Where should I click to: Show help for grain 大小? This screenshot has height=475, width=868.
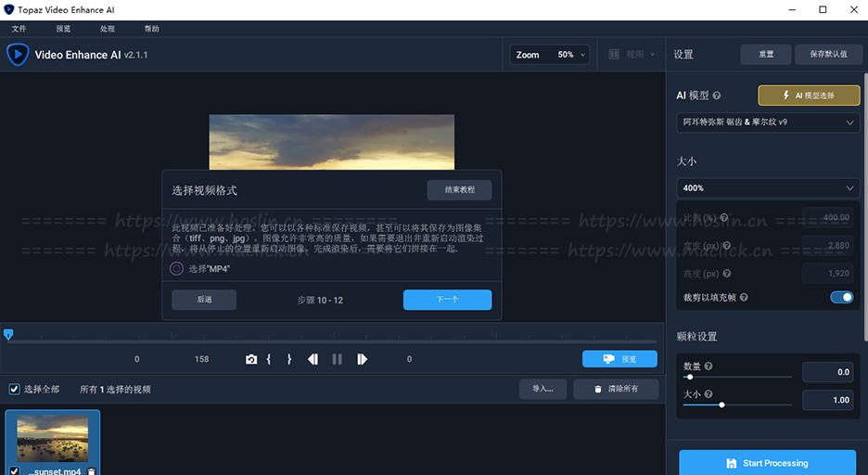(708, 394)
